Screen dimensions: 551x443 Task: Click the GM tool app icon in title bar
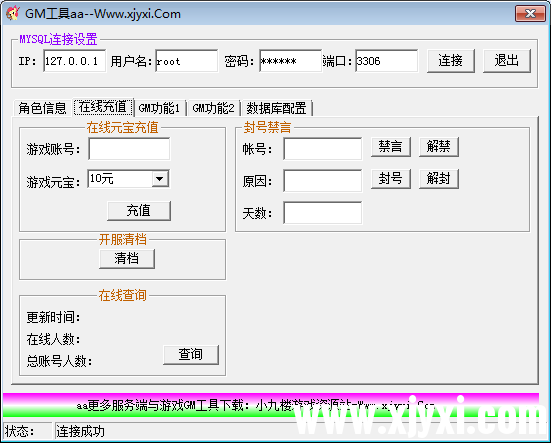[x=12, y=13]
